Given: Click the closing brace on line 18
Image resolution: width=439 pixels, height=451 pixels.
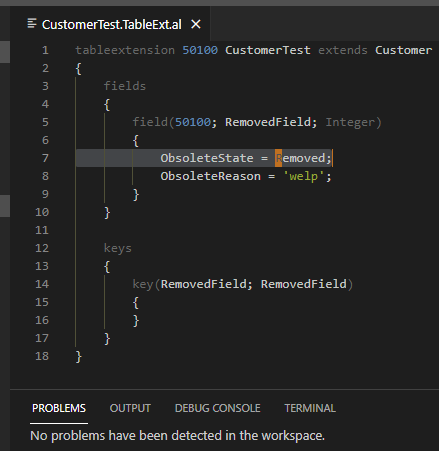Looking at the screenshot, I should (x=79, y=356).
